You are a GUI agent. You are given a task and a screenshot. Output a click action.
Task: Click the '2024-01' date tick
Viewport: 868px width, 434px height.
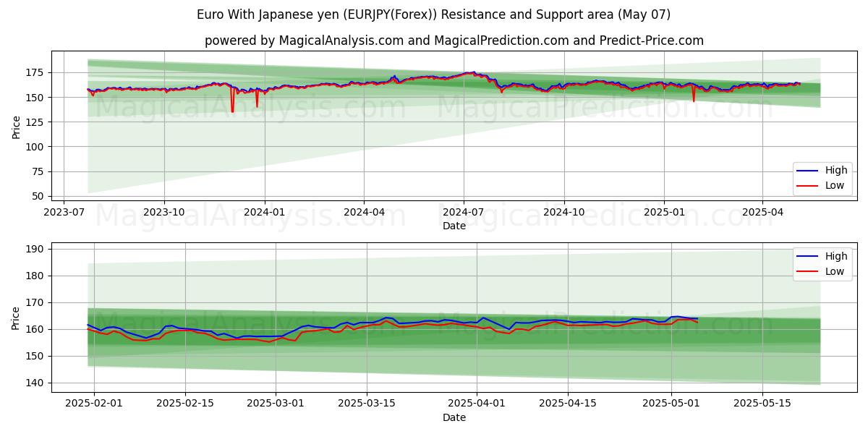click(x=264, y=212)
